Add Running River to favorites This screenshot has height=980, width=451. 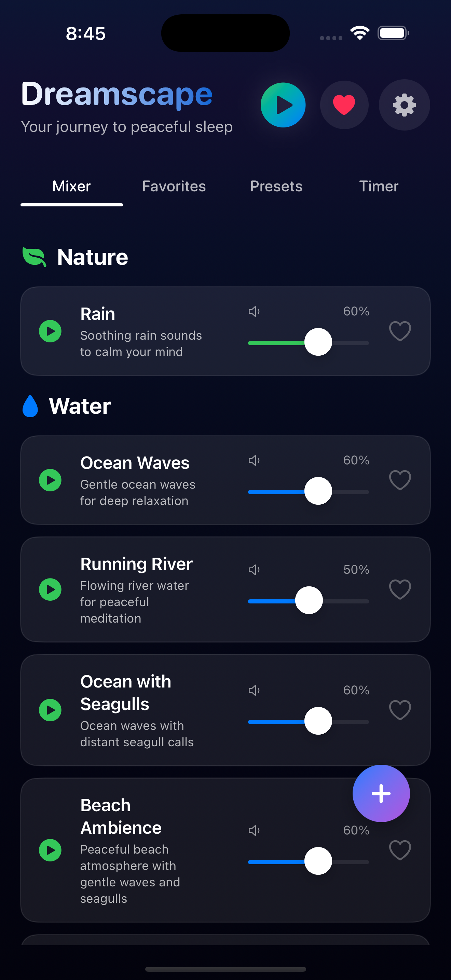tap(400, 590)
